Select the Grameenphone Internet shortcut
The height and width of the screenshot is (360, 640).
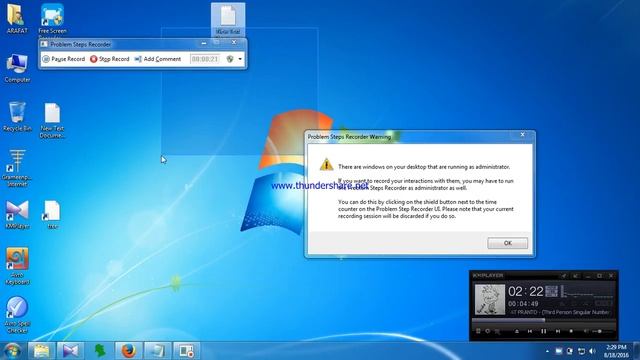pos(17,168)
